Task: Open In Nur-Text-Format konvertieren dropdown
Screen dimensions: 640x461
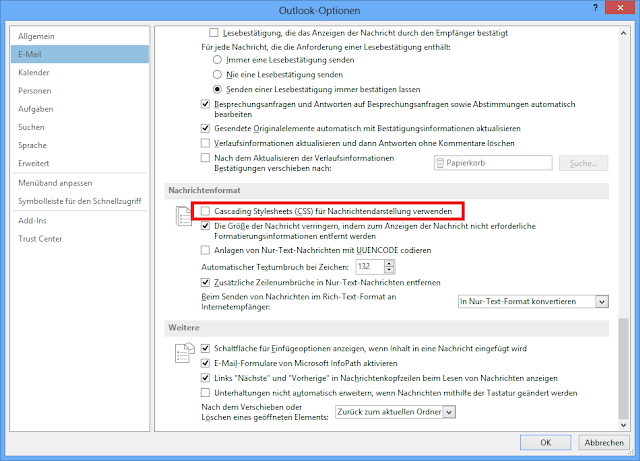Action: [x=533, y=301]
